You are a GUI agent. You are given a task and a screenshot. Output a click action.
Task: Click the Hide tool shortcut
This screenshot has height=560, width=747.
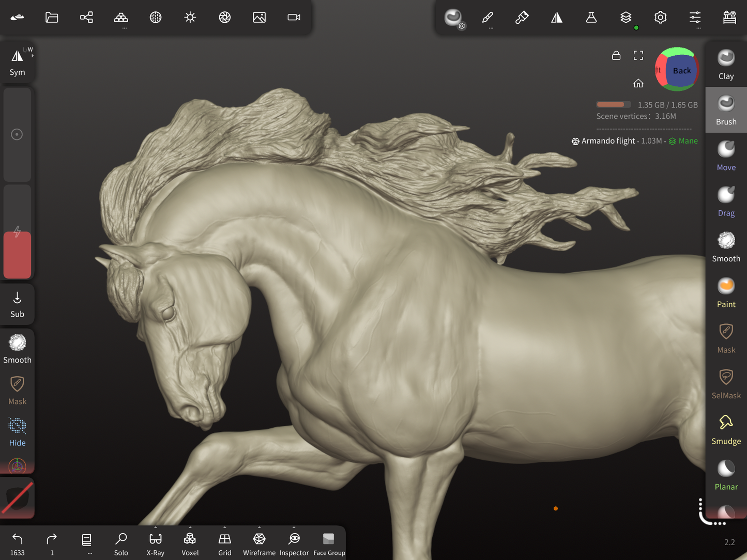[17, 432]
